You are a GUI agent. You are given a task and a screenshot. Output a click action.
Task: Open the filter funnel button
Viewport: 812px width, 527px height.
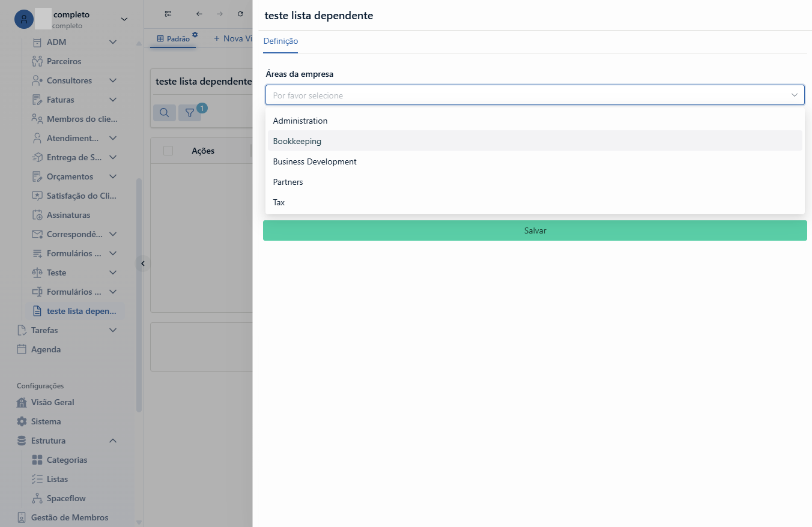(x=190, y=112)
